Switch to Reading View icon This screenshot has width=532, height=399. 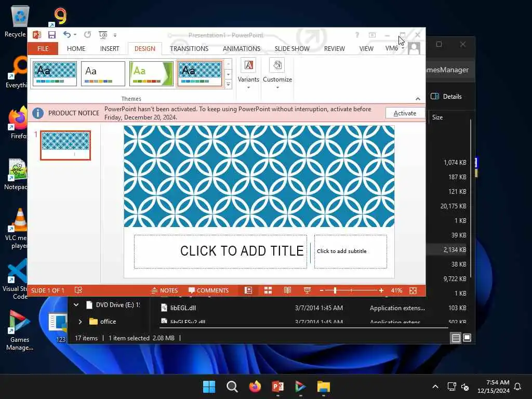click(287, 290)
